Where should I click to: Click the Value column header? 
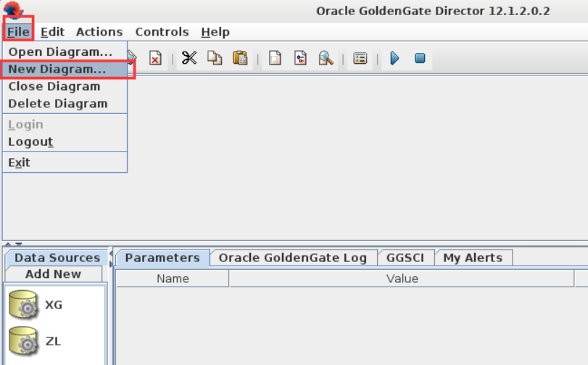click(x=402, y=279)
